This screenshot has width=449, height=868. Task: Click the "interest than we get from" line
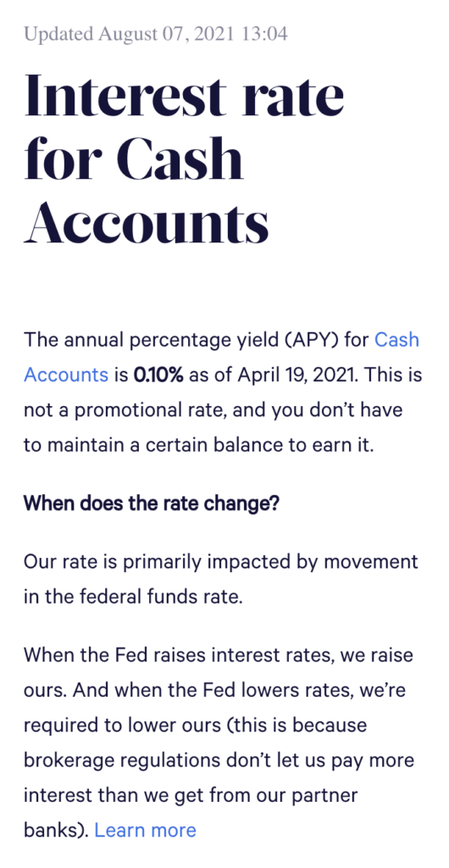191,795
